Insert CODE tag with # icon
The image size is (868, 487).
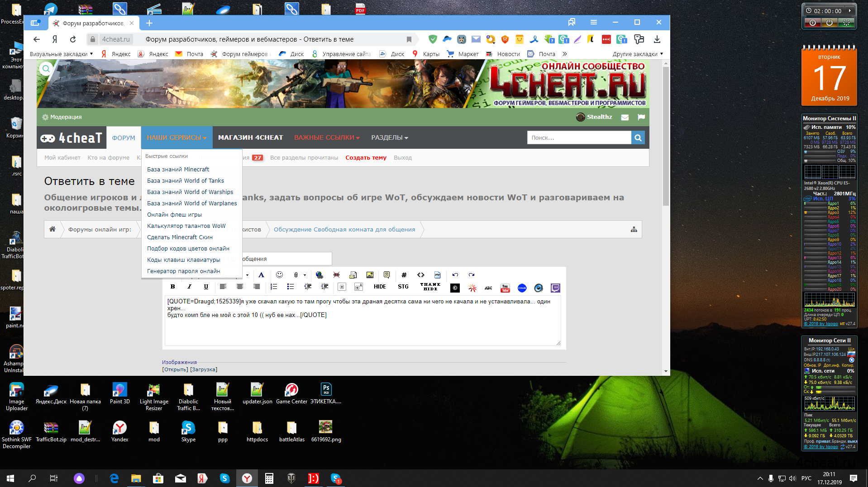point(404,275)
